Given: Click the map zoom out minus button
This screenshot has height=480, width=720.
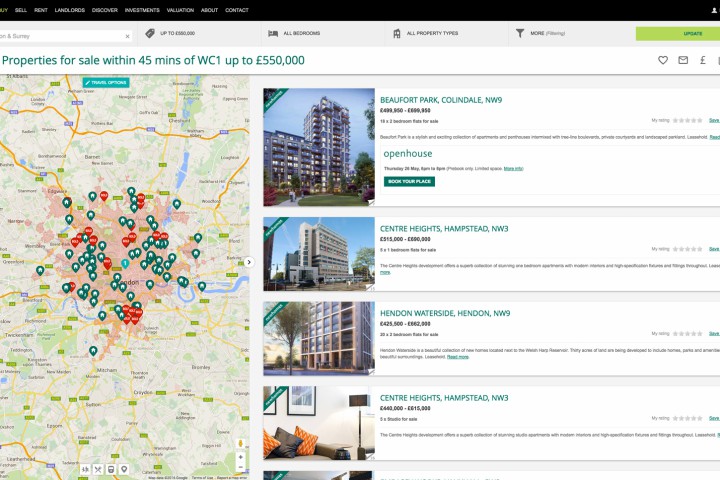Looking at the screenshot, I should (x=240, y=468).
